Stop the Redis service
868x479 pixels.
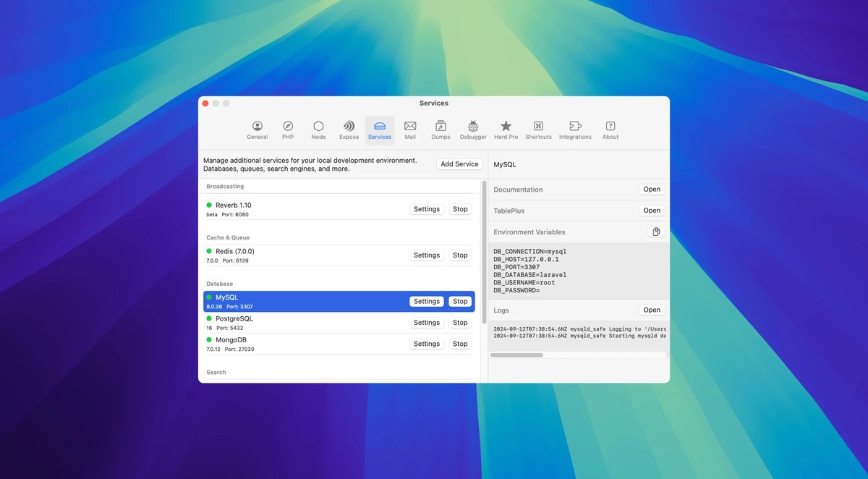[x=460, y=255]
